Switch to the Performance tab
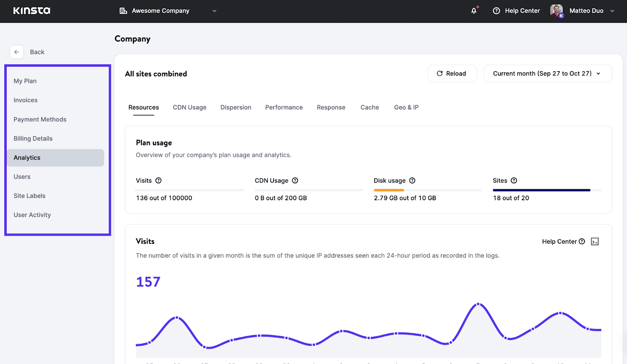 [284, 107]
